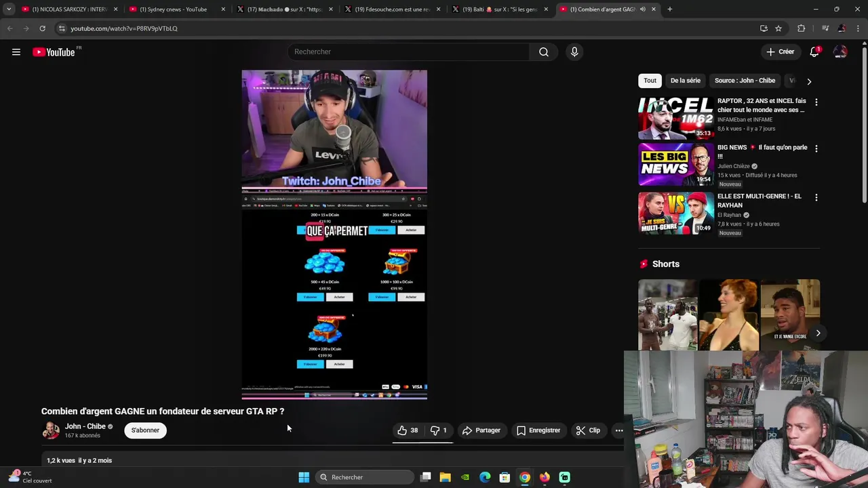
Task: Bookmark this page with the star icon
Action: [x=778, y=28]
